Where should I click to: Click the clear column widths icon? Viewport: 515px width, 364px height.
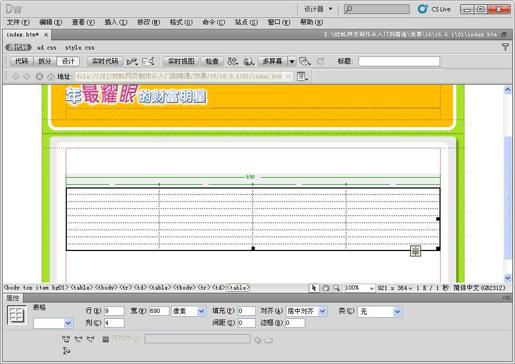(x=66, y=340)
